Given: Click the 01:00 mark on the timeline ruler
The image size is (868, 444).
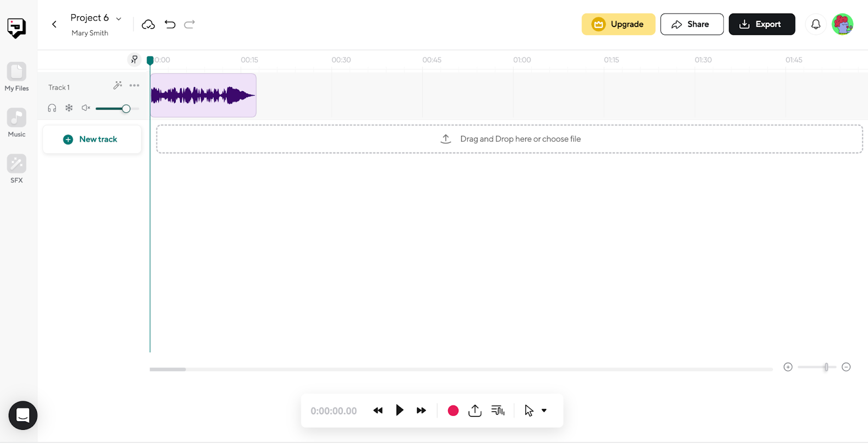Looking at the screenshot, I should pyautogui.click(x=522, y=60).
